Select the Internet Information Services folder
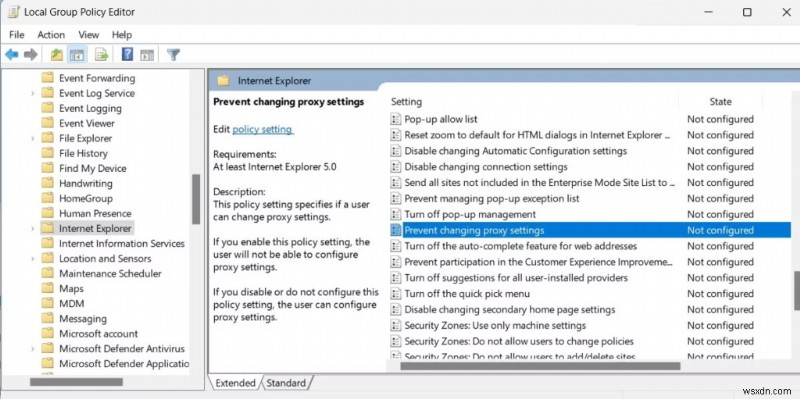The image size is (800, 399). coord(121,243)
